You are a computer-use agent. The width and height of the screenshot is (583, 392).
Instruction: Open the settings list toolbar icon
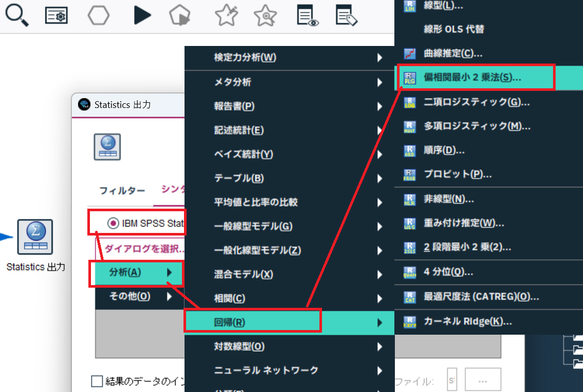point(56,15)
